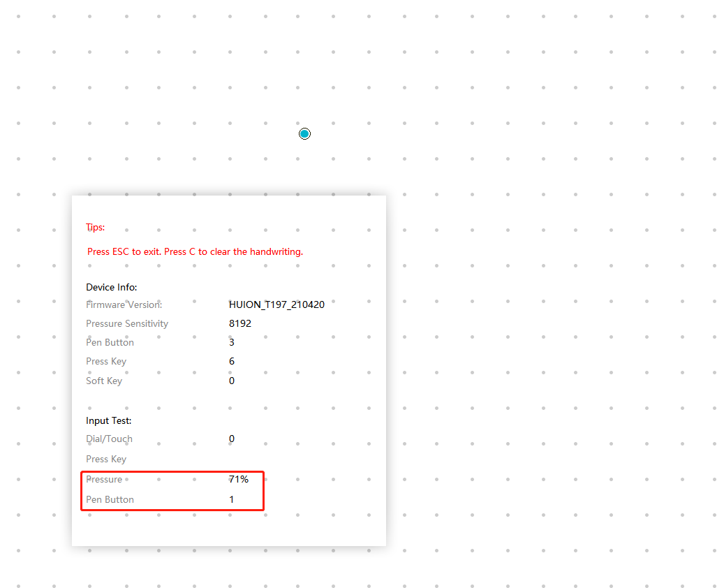The image size is (724, 588).
Task: Select Input Test Pen Button value 1
Action: (x=232, y=500)
